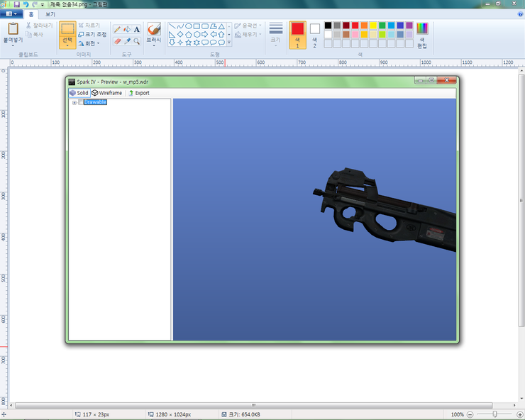The width and height of the screenshot is (525, 420).
Task: Choose the Six-point star shape
Action: (197, 43)
